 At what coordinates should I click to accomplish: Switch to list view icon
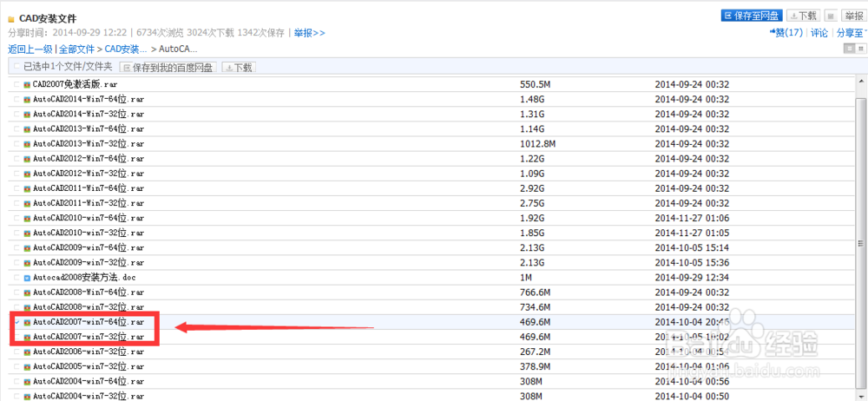click(x=850, y=49)
